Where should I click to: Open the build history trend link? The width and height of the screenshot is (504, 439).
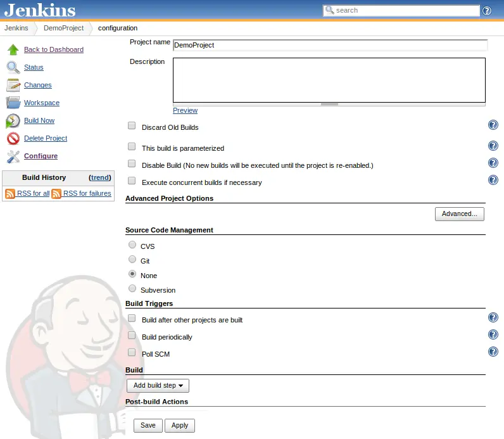pyautogui.click(x=100, y=177)
